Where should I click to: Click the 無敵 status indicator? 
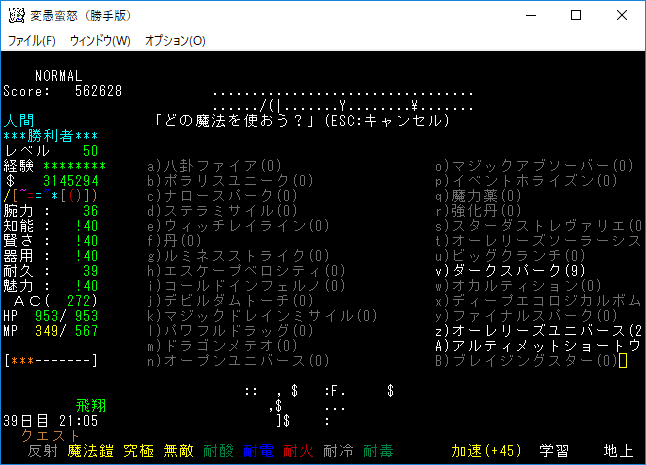coord(180,451)
